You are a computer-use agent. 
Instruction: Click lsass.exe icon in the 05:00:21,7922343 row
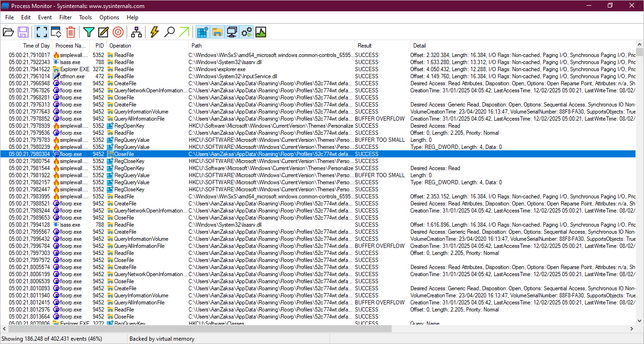coord(56,62)
